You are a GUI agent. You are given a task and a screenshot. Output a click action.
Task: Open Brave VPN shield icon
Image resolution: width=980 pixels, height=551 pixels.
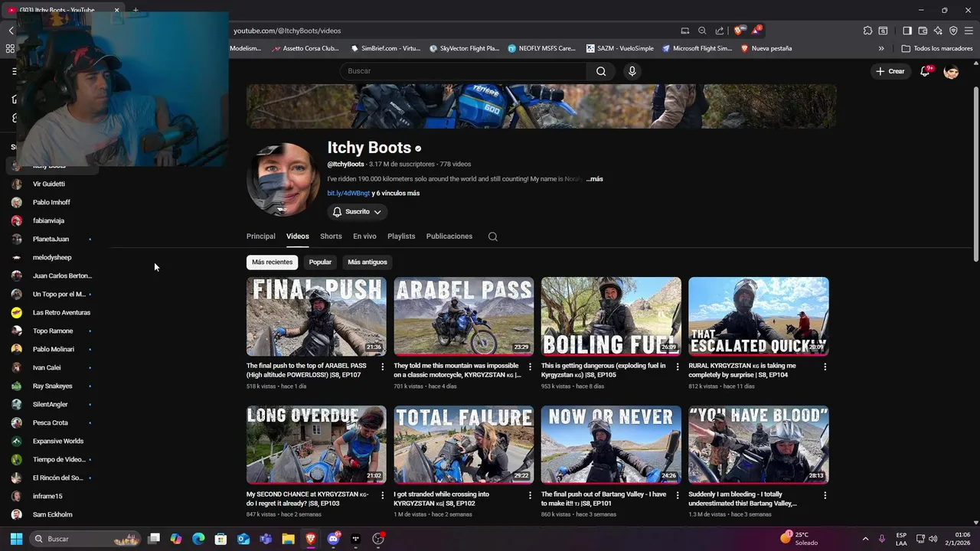(953, 31)
